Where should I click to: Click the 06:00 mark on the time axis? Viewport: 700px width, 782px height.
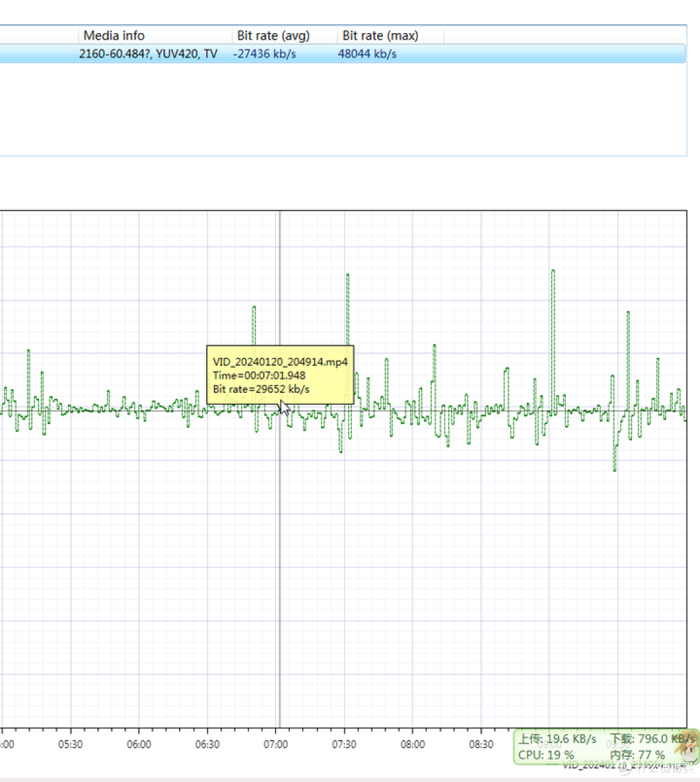[139, 744]
